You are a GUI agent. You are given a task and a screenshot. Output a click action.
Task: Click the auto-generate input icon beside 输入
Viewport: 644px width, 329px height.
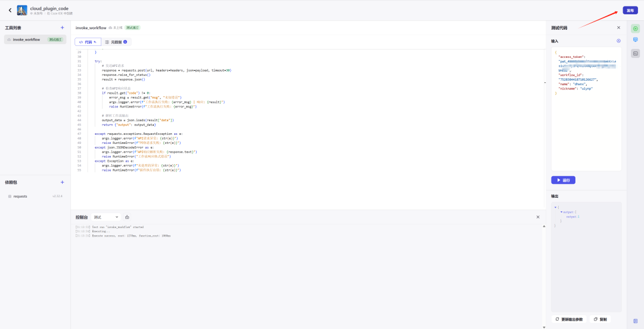point(618,41)
